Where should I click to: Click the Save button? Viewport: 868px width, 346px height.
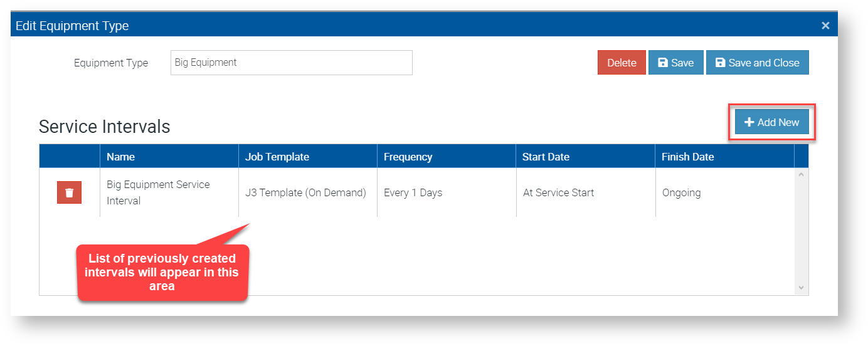pos(675,63)
